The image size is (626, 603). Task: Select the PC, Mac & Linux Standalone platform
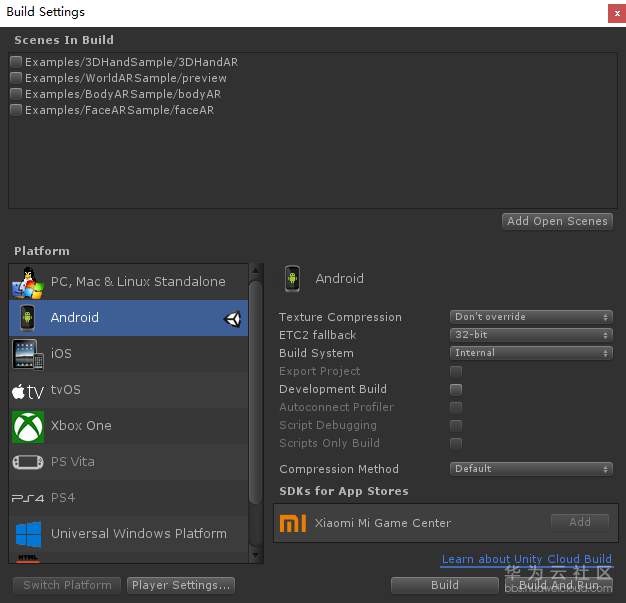(x=129, y=282)
